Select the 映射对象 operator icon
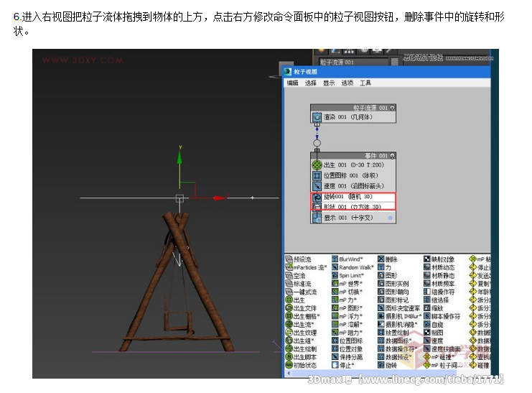Screen dimensions: 532x393 (x=427, y=259)
